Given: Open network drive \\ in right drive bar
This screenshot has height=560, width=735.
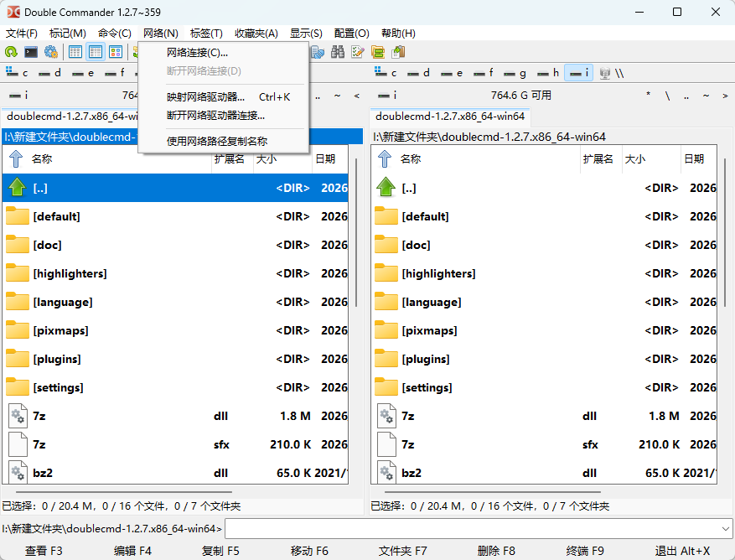Looking at the screenshot, I should click(612, 73).
